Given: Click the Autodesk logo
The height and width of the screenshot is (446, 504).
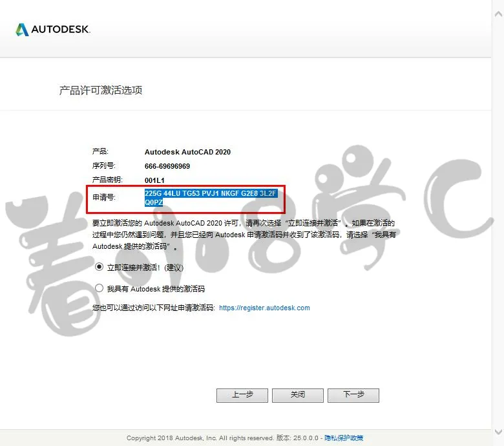Looking at the screenshot, I should [x=53, y=29].
